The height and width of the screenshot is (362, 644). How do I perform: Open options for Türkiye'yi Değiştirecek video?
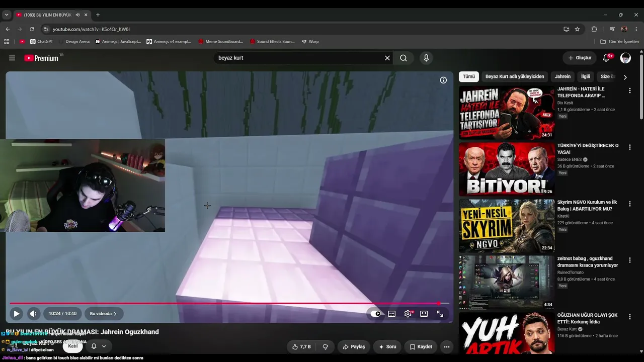pos(629,147)
